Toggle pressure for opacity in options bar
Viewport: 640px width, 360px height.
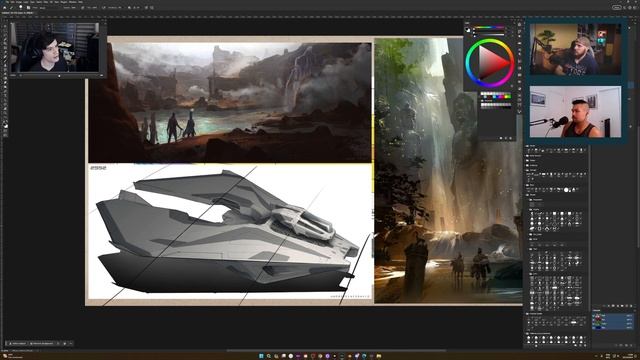pos(82,7)
